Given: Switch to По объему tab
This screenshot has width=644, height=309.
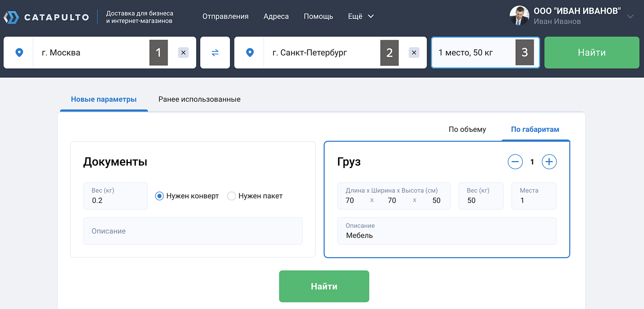Looking at the screenshot, I should (x=467, y=129).
